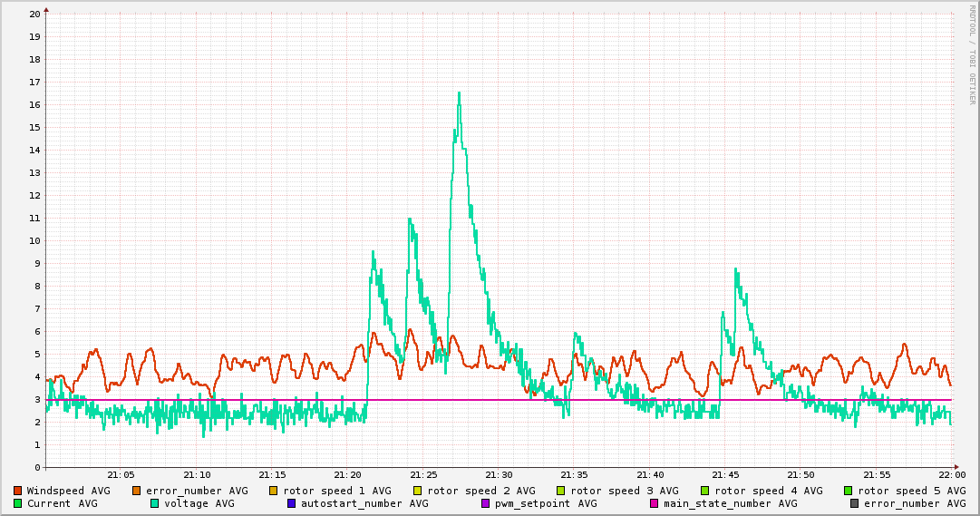The height and width of the screenshot is (516, 980).
Task: Click the rotor speed 4 AVG swatch
Action: click(x=704, y=491)
